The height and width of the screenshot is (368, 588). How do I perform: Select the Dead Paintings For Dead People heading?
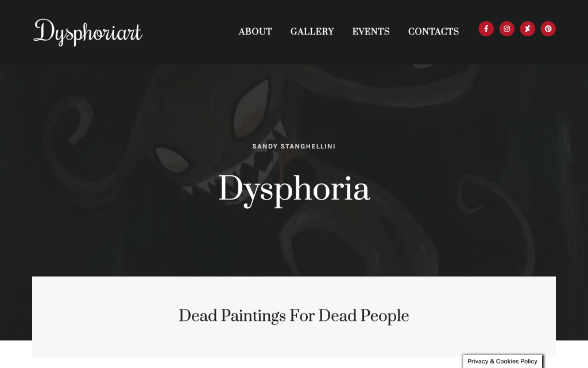(293, 316)
